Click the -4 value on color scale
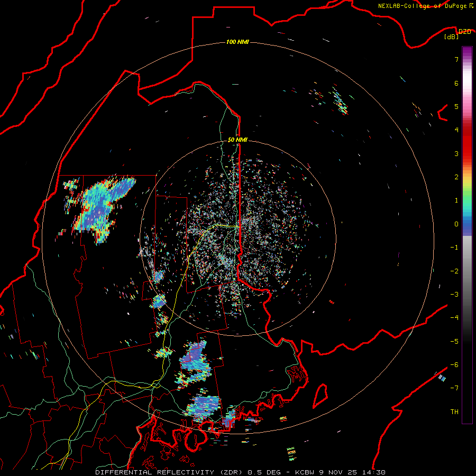This screenshot has height=476, width=476. point(454,318)
